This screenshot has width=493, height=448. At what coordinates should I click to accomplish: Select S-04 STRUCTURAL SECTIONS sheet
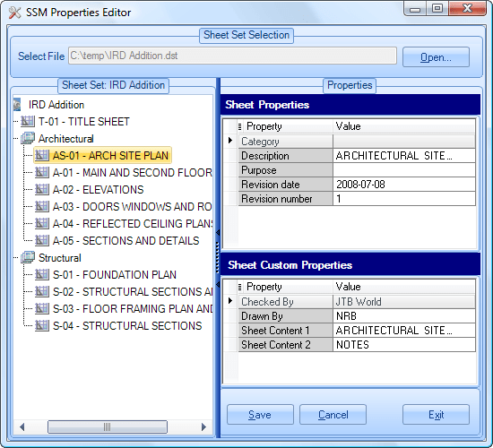(127, 326)
